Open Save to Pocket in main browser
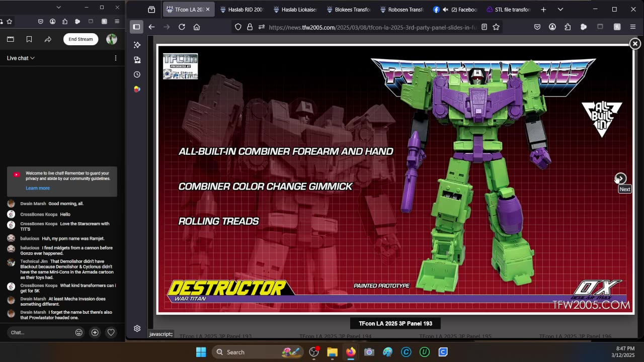The width and height of the screenshot is (644, 362). 537,27
